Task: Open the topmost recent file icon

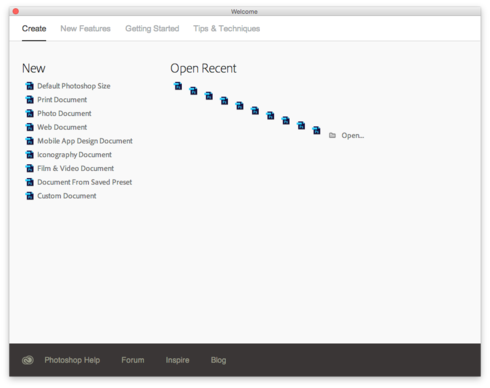Action: tap(178, 86)
